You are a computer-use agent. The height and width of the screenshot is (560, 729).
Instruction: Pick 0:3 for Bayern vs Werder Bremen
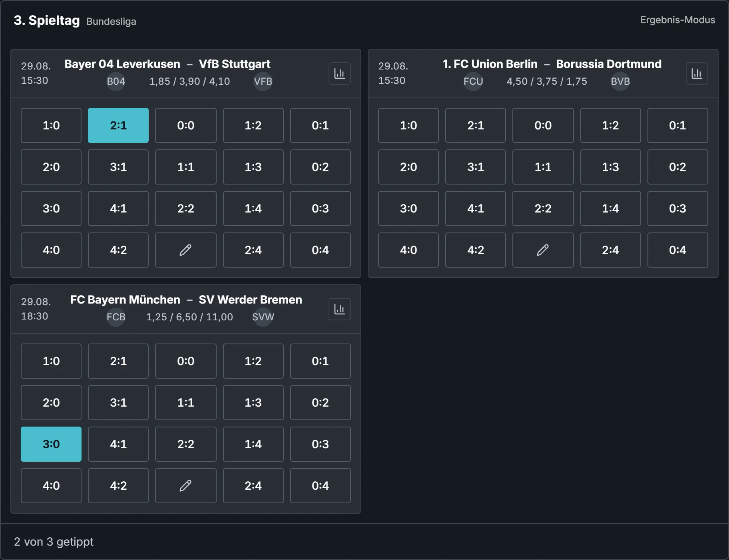(321, 444)
